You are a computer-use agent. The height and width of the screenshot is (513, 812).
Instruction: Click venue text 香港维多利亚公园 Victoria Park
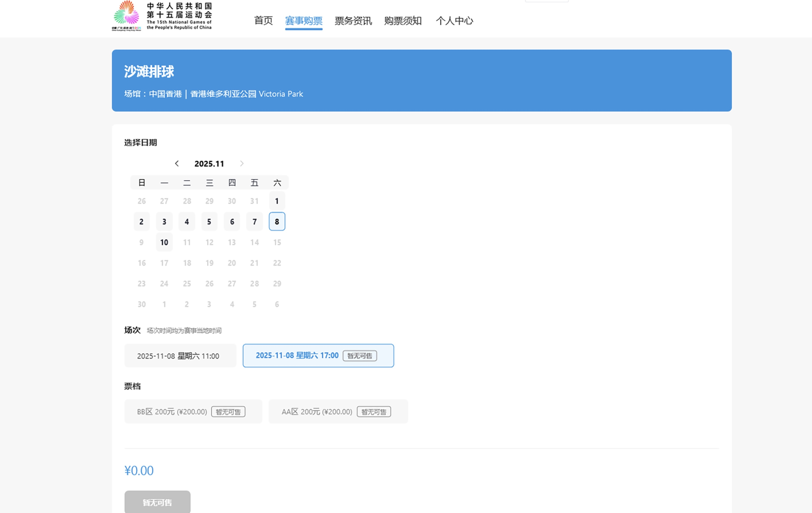coord(247,94)
